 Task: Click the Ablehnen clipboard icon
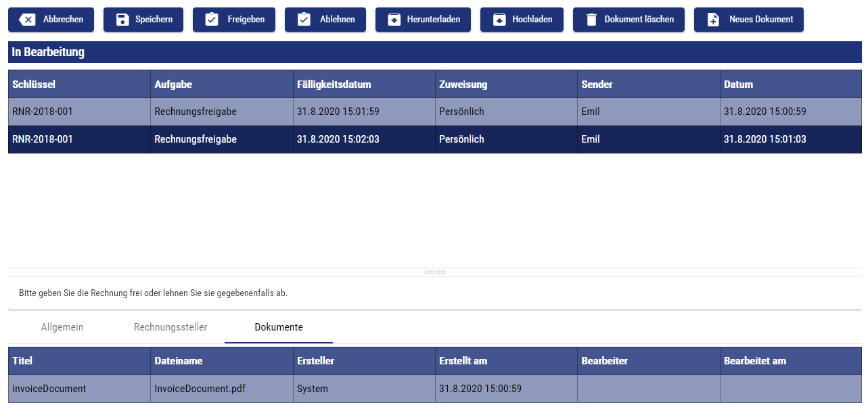click(x=304, y=20)
